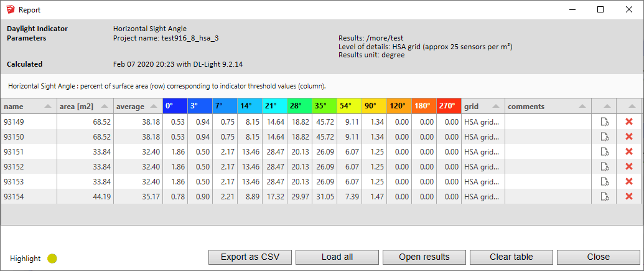Select the 180° dark orange threshold header

pyautogui.click(x=424, y=106)
